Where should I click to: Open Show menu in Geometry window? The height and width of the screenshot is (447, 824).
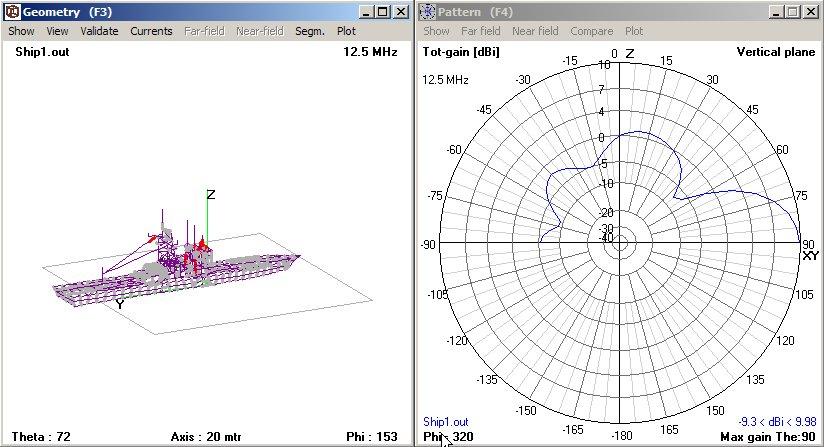pyautogui.click(x=21, y=31)
